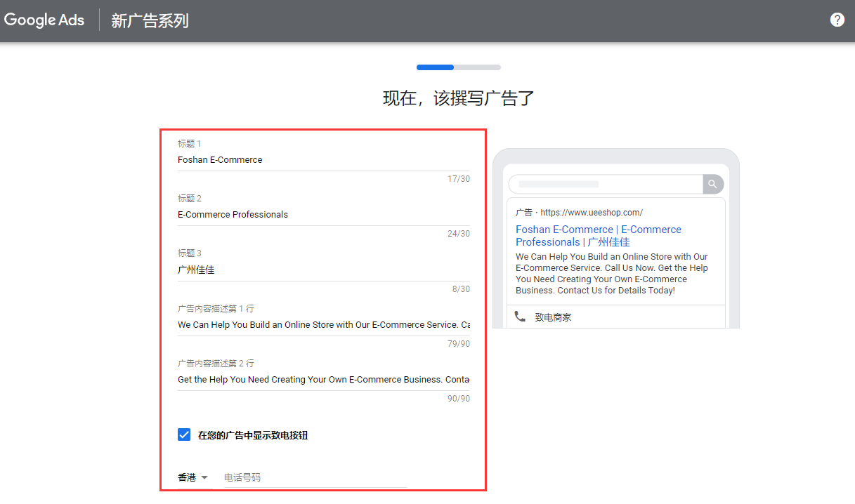Click the 标题 3 field containing 广州佳佳
The width and height of the screenshot is (855, 504).
[x=323, y=270]
